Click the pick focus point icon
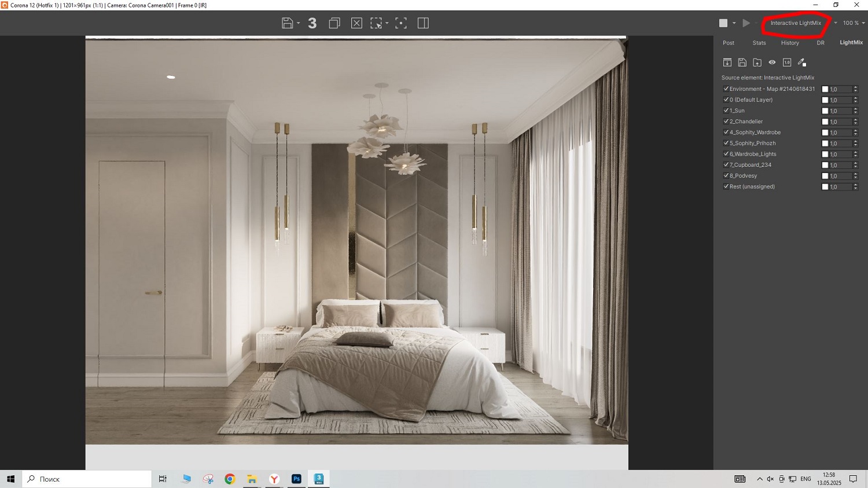 (401, 23)
